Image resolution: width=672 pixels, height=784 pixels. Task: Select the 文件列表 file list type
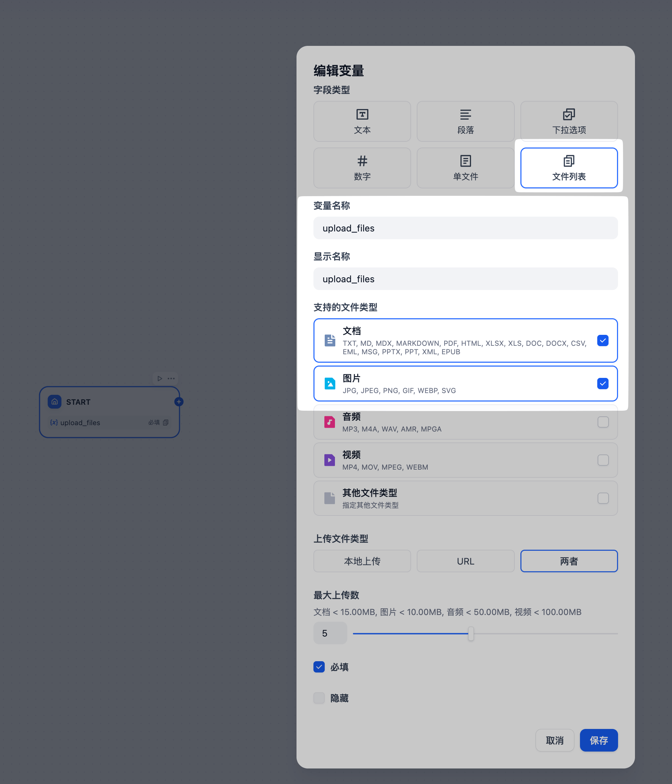pos(568,168)
